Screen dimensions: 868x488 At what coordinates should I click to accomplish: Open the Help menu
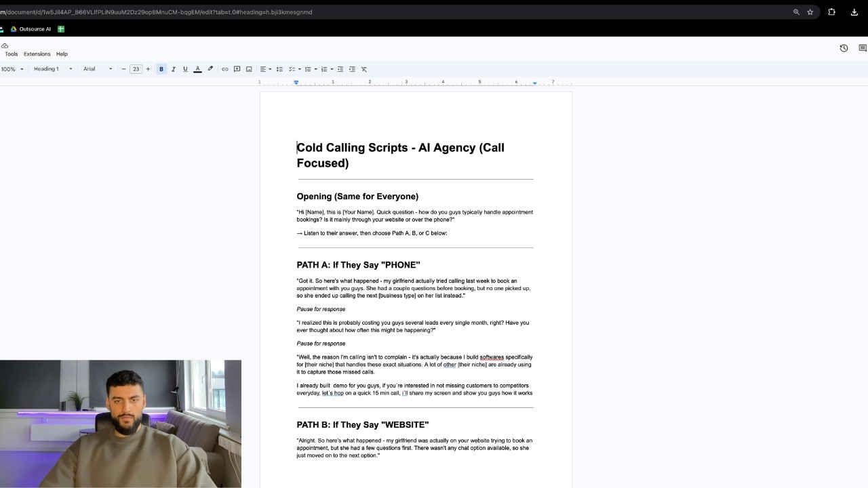[62, 54]
